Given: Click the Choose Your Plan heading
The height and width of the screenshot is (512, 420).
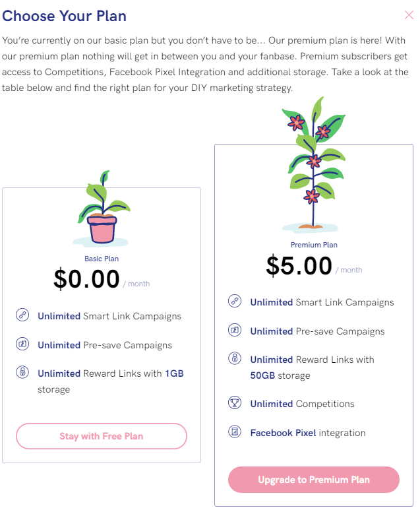Looking at the screenshot, I should [x=65, y=16].
